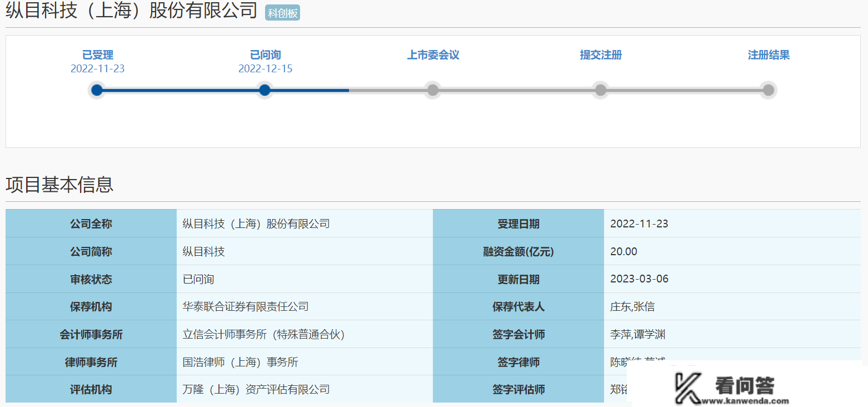Click the 签字会计师 value 李萍,谭学渊
The width and height of the screenshot is (868, 407).
tap(637, 334)
